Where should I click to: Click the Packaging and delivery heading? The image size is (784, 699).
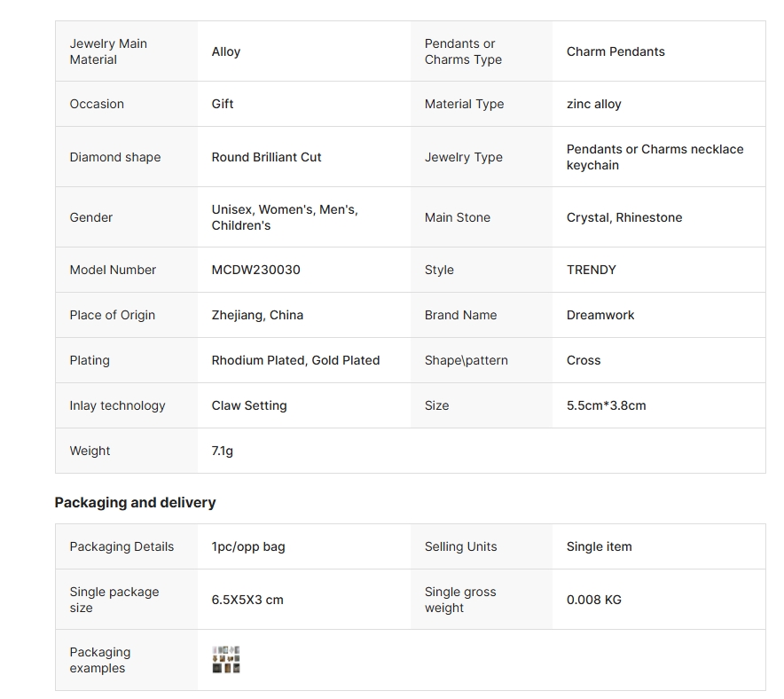135,502
